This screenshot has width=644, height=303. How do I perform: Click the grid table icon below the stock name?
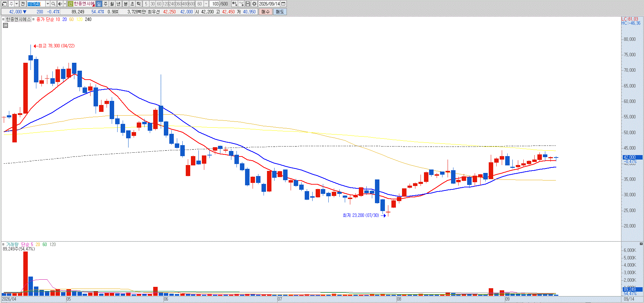click(5, 25)
